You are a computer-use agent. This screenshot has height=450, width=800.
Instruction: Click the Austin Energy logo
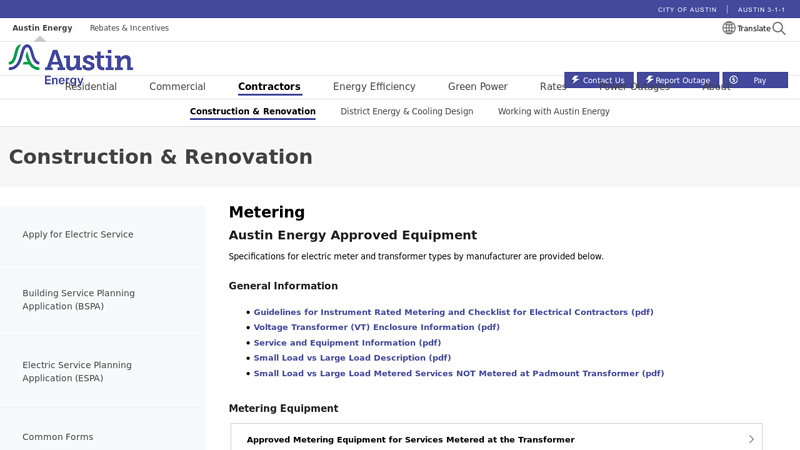(70, 64)
